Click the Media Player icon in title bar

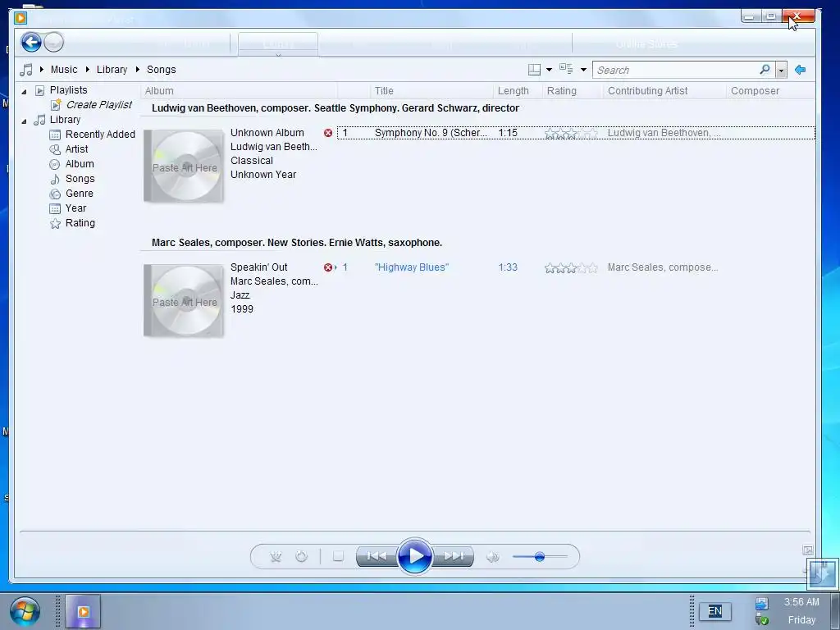pos(21,18)
